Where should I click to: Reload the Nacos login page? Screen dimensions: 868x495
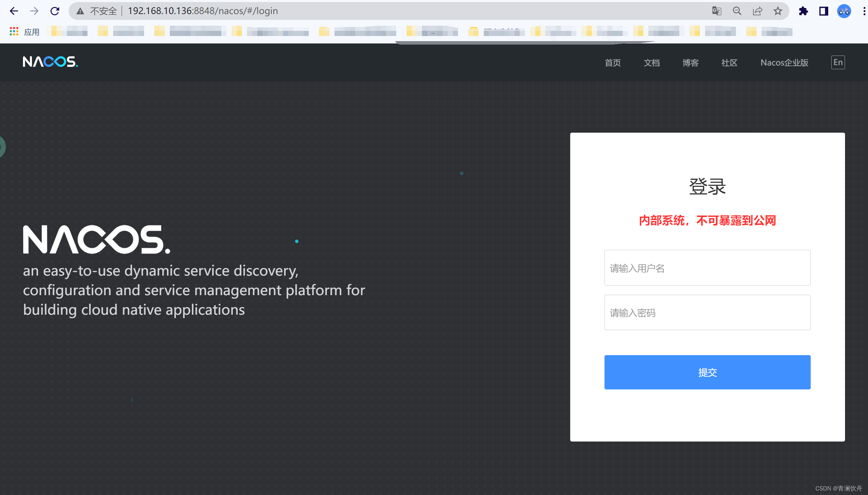(x=55, y=11)
